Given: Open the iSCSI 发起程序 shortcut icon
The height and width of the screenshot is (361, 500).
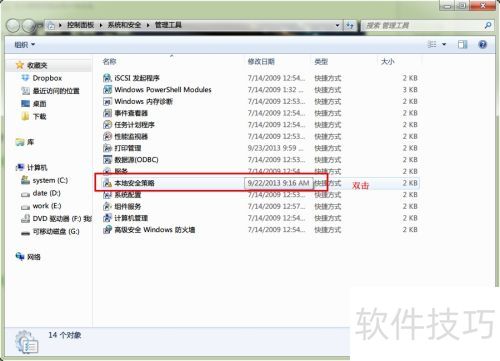Looking at the screenshot, I should pyautogui.click(x=107, y=78).
